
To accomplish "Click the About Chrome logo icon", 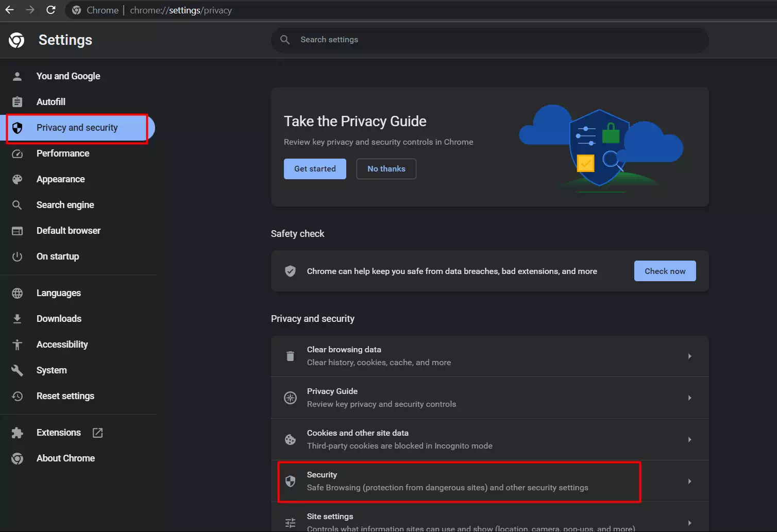I will pyautogui.click(x=17, y=458).
